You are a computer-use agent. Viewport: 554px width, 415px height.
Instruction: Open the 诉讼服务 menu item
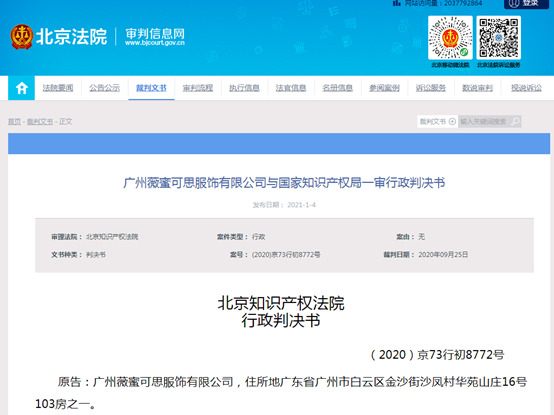tap(431, 88)
